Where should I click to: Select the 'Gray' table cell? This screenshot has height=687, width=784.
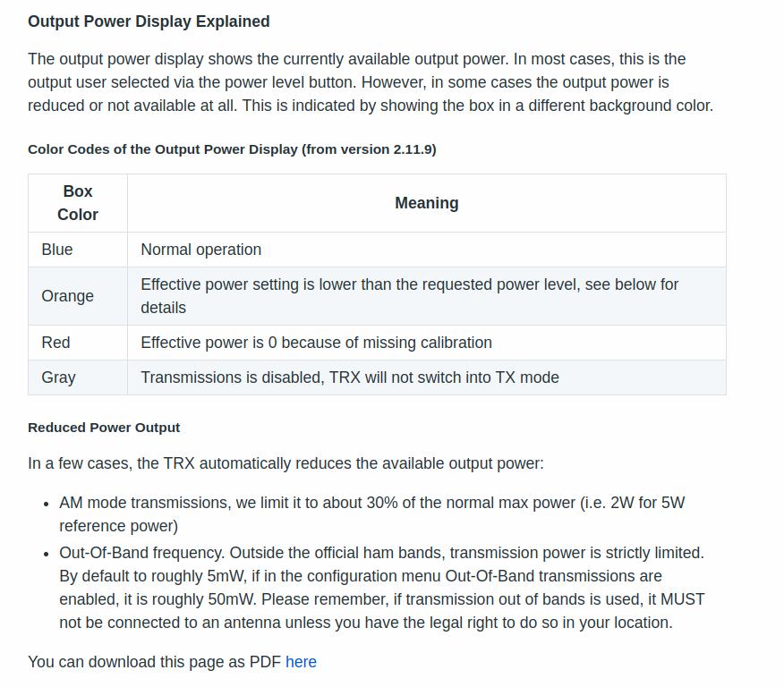coord(58,377)
